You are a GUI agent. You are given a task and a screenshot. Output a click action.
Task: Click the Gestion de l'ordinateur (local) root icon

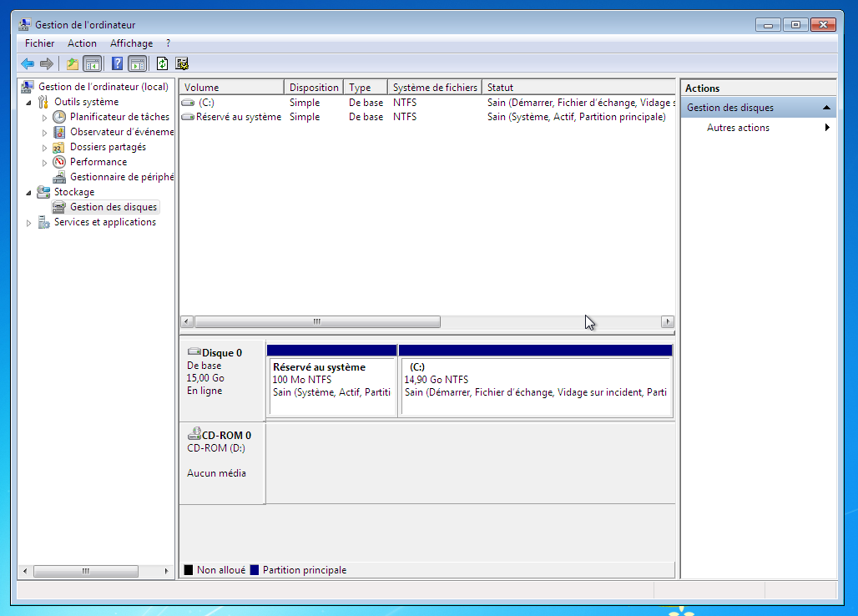(x=27, y=87)
